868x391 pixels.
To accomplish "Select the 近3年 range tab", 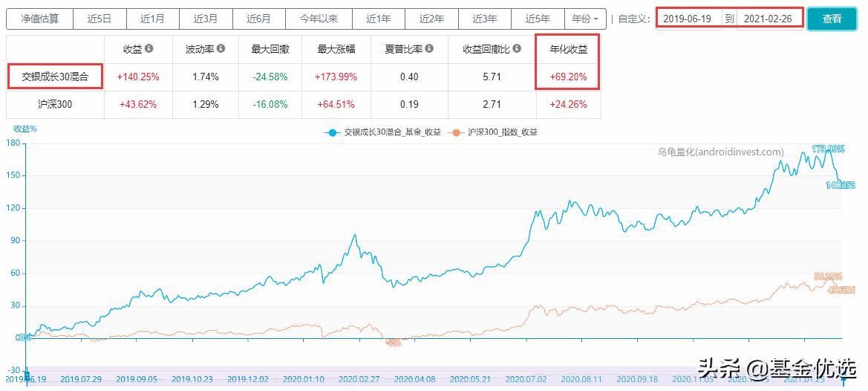I will click(x=485, y=19).
